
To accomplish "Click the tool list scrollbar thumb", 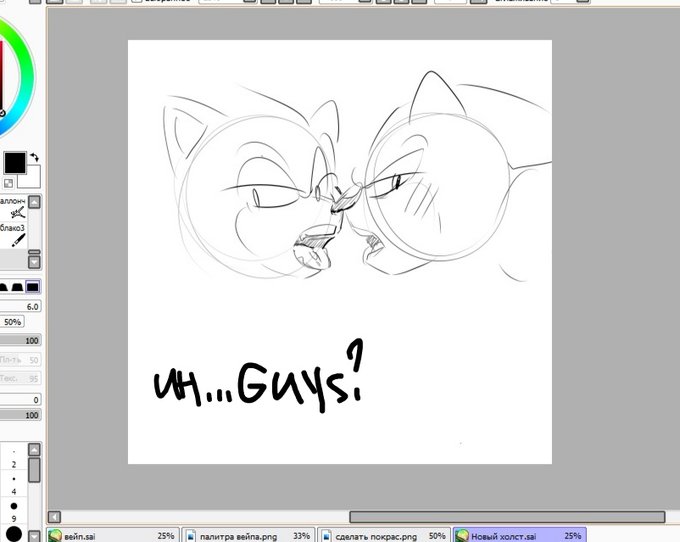I will [34, 252].
